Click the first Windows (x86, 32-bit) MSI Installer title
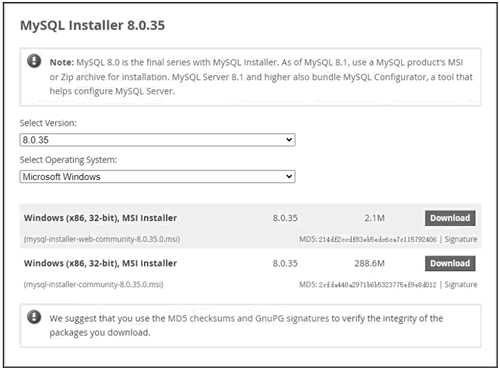The height and width of the screenshot is (370, 500). point(100,218)
